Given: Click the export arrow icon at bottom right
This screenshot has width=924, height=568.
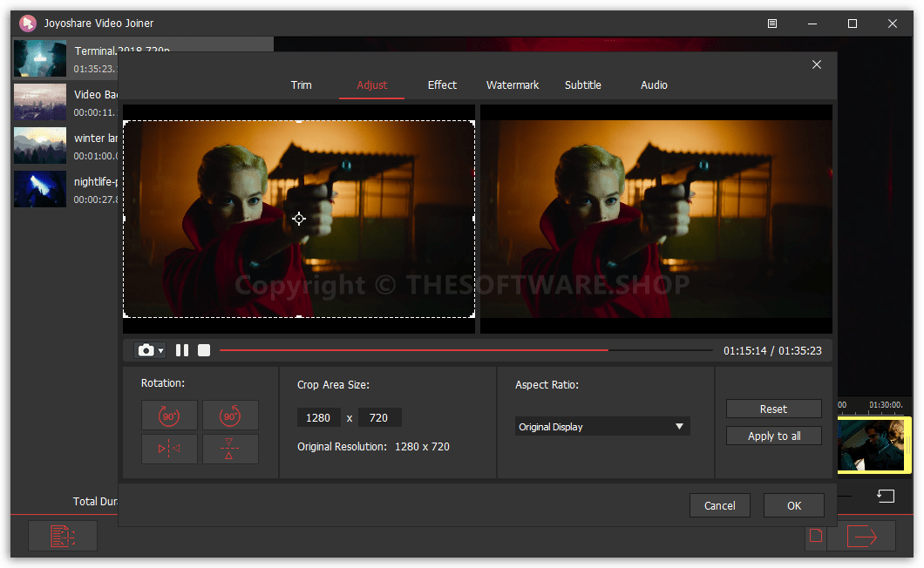Looking at the screenshot, I should 861,536.
